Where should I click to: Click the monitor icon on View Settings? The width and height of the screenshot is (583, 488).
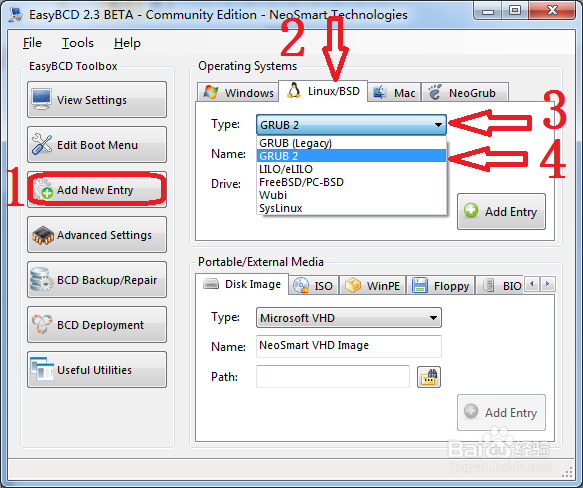click(42, 99)
